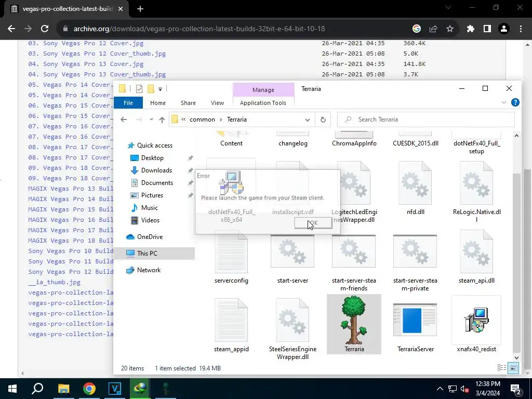
Task: Open Chrome profile avatar icon
Action: tap(504, 29)
